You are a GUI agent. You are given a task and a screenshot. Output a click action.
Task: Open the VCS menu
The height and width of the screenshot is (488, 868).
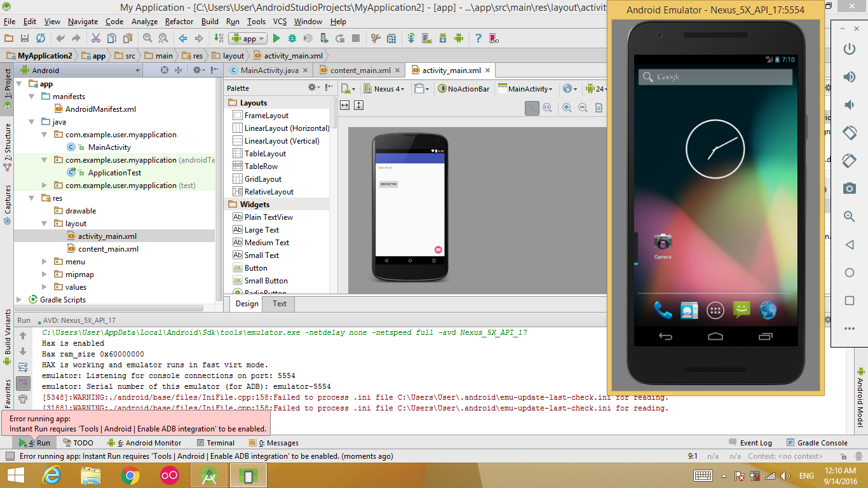pos(280,22)
